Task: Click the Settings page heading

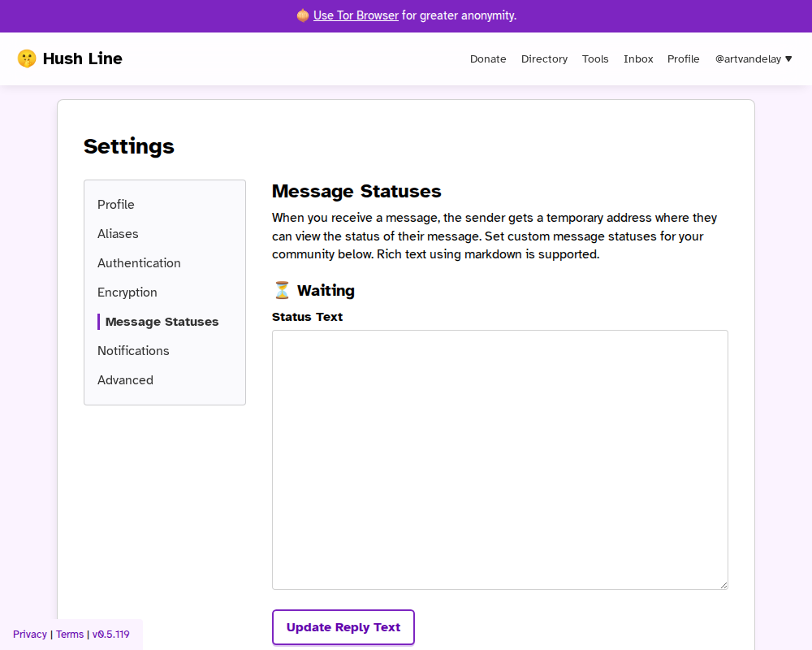Action: click(129, 146)
